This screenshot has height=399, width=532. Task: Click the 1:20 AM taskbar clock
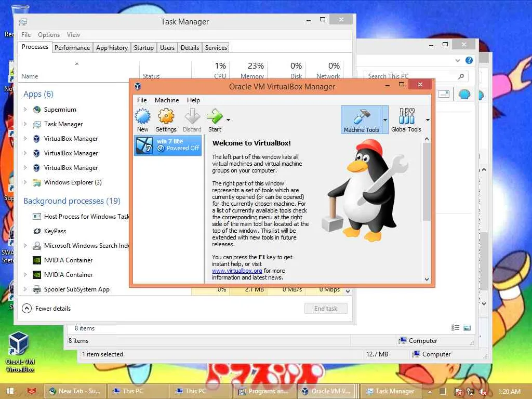click(509, 391)
